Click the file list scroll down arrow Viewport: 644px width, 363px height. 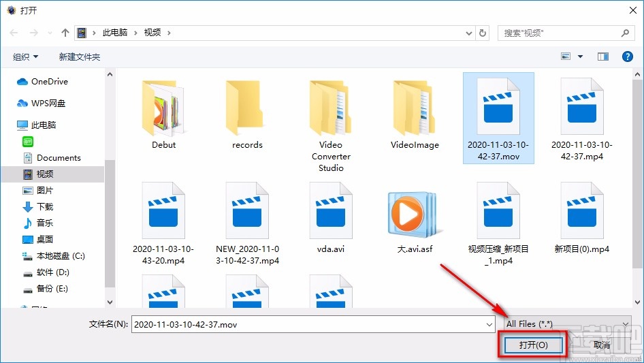(x=637, y=302)
